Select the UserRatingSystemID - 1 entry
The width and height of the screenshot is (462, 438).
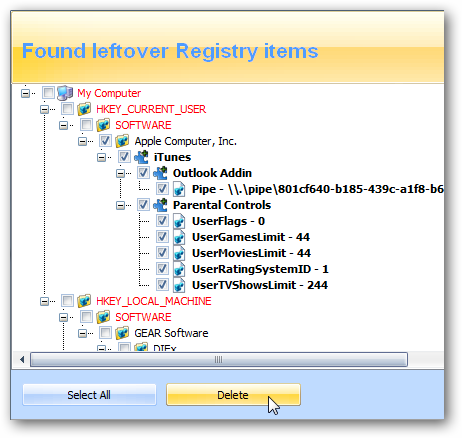click(x=260, y=269)
